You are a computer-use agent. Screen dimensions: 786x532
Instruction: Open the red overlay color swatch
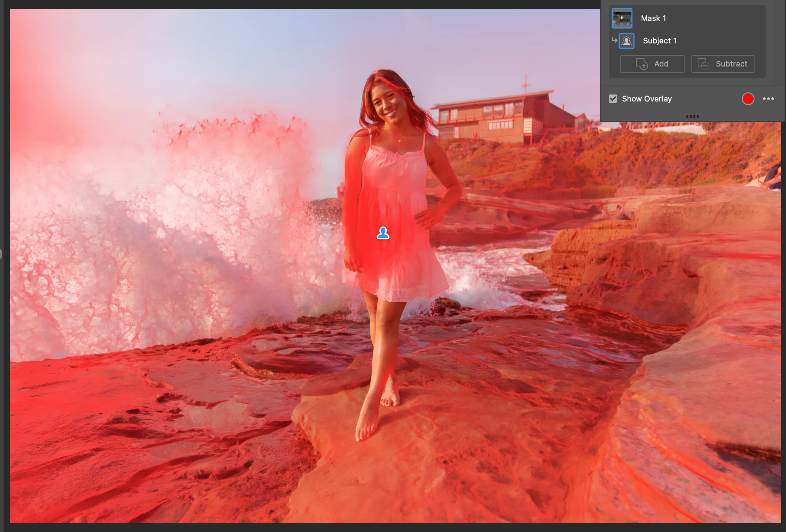tap(748, 99)
